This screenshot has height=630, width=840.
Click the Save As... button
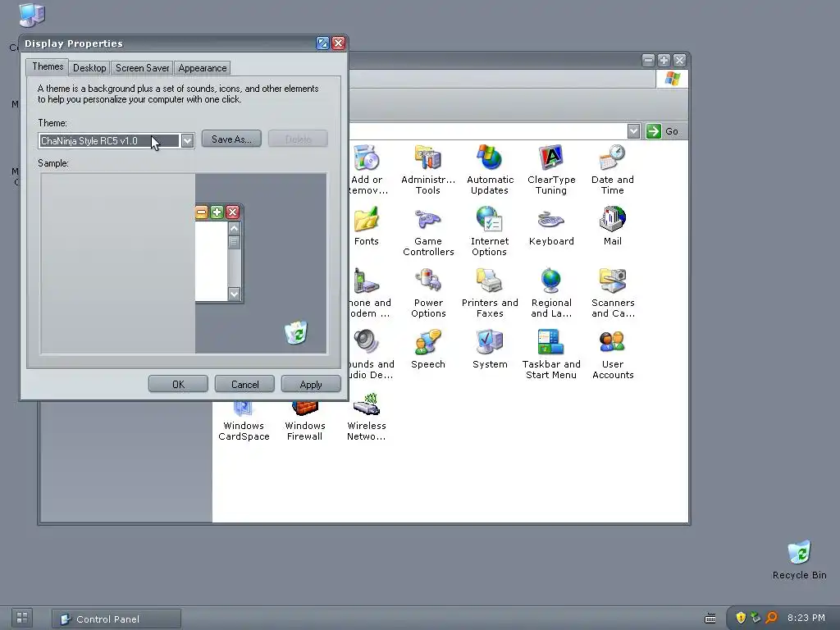[x=231, y=139]
